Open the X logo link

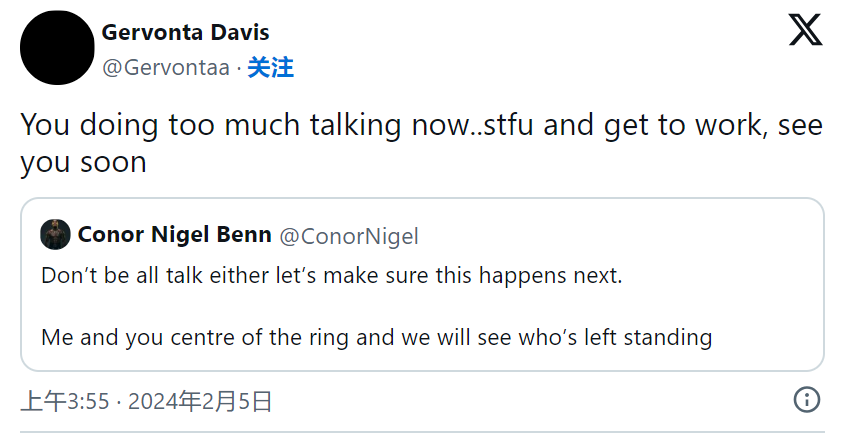tap(805, 30)
